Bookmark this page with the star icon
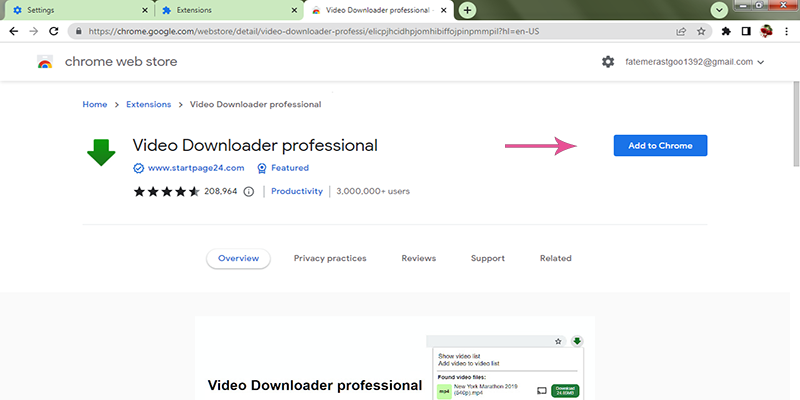The height and width of the screenshot is (400, 800). (x=702, y=31)
